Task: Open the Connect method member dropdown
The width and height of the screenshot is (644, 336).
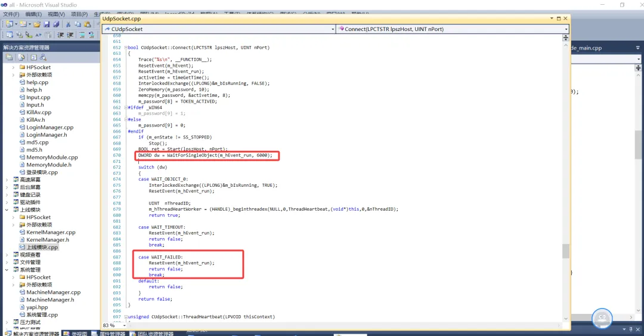Action: (x=566, y=29)
